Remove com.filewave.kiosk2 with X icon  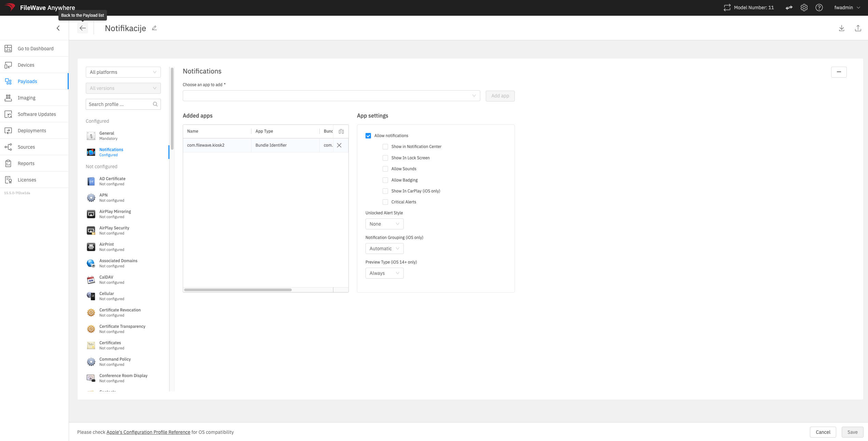(339, 145)
